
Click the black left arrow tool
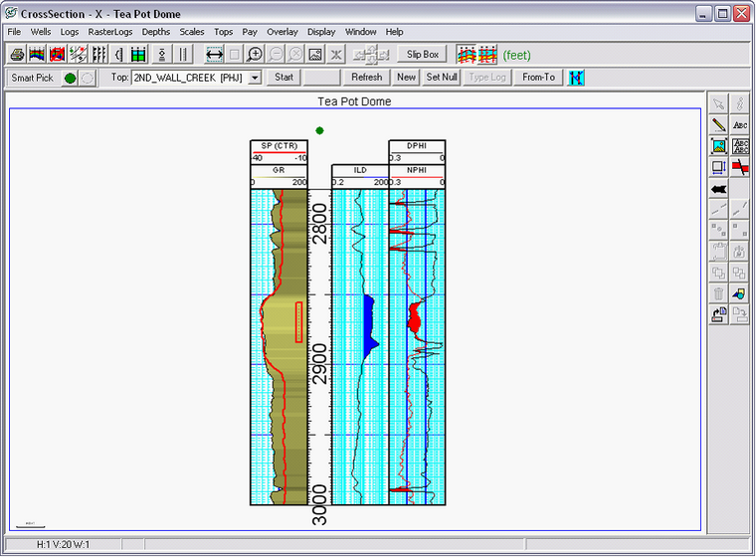(x=719, y=188)
